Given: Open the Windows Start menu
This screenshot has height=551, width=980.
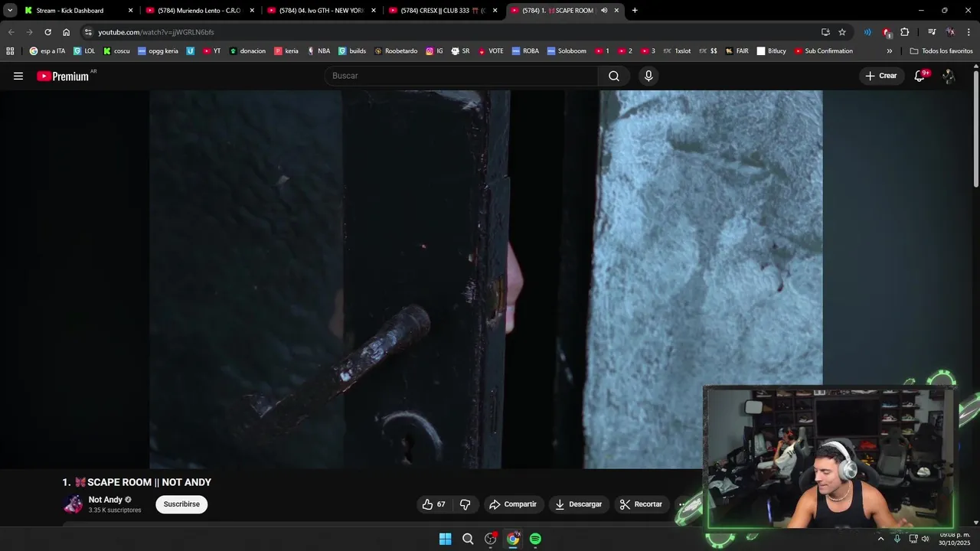Looking at the screenshot, I should point(445,539).
